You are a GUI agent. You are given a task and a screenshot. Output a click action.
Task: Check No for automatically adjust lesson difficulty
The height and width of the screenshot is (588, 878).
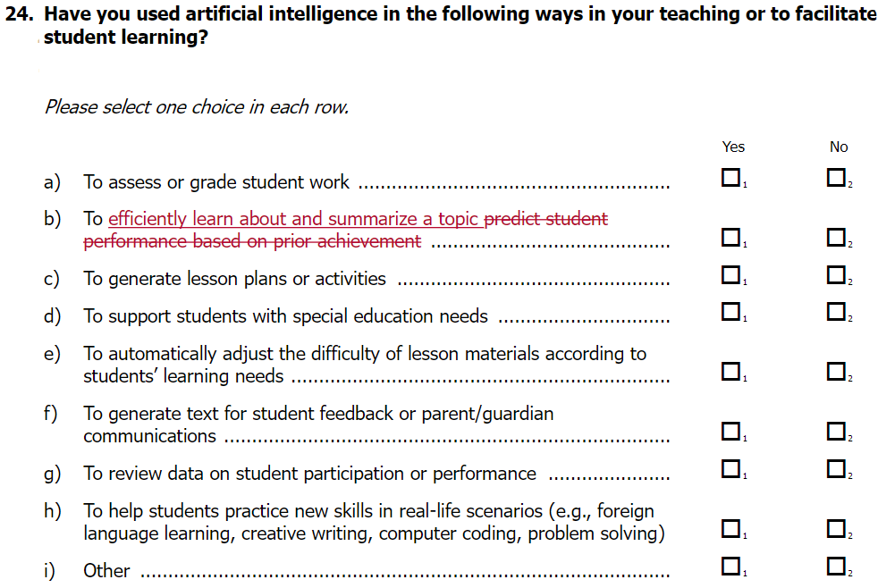[x=837, y=372]
